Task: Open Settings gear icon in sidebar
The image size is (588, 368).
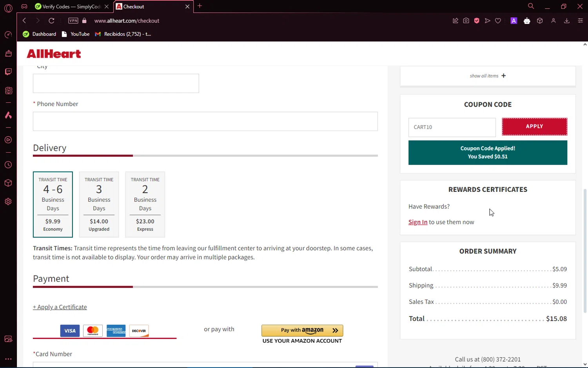Action: 8,202
